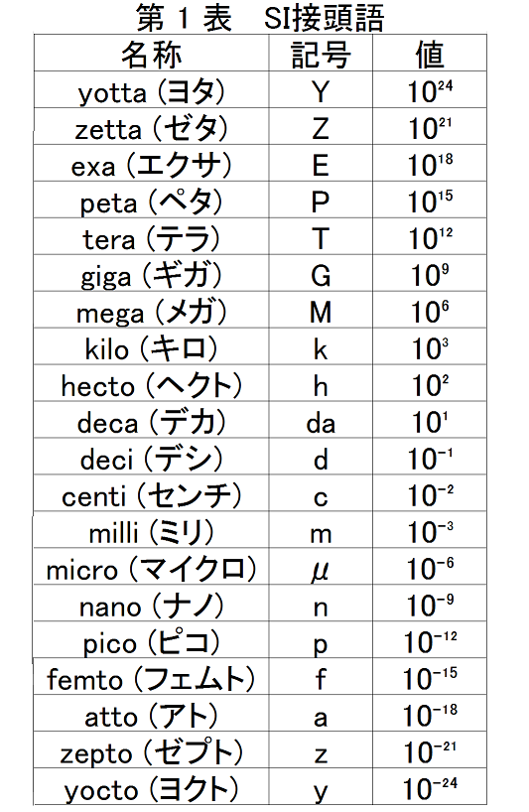Screen dimensions: 529x812
Task: Select the symbol Y cell
Action: point(321,89)
